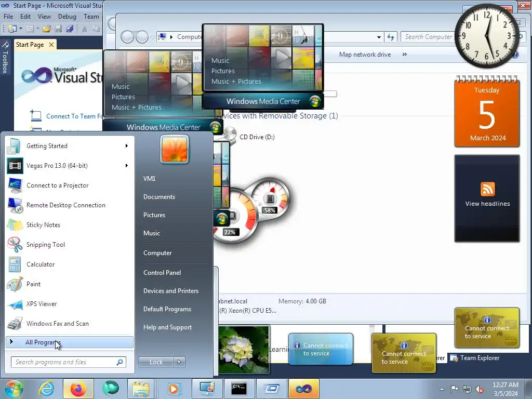Screen dimensions: 532x399
Task: Show hidden notification area icons
Action: click(x=442, y=389)
